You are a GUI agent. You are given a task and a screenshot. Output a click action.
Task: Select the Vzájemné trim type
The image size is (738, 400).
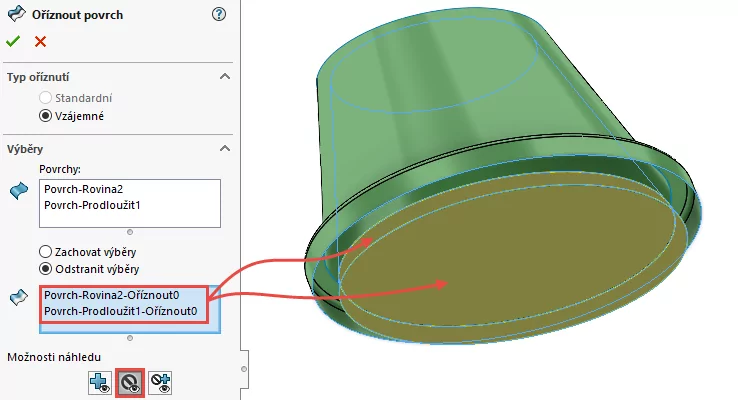pos(45,116)
